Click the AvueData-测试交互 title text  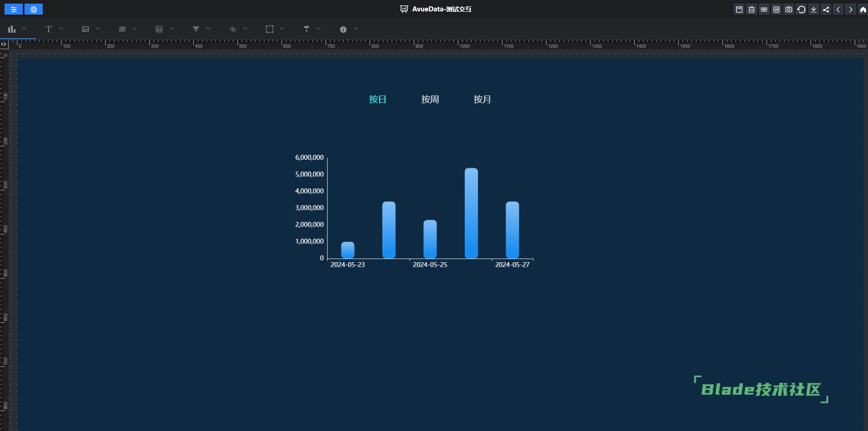click(x=442, y=9)
